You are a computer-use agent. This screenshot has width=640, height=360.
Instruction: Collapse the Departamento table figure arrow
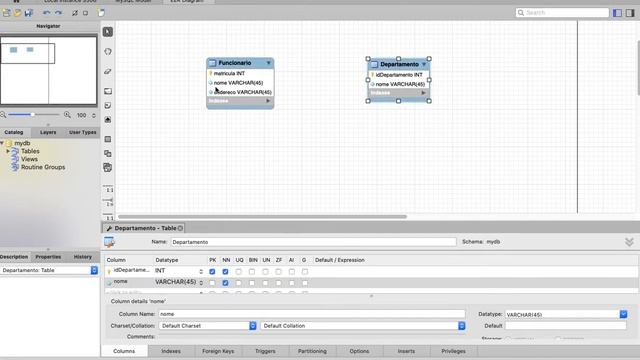[424, 64]
